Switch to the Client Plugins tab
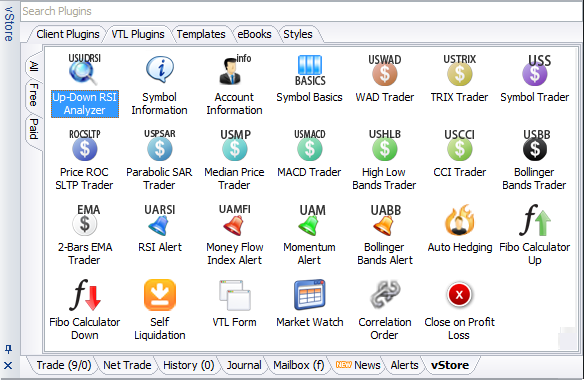 (68, 34)
